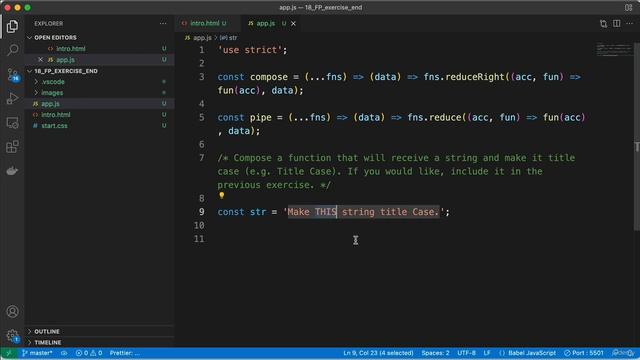Click the green fullscreen window button
The width and height of the screenshot is (640, 360).
(27, 7)
